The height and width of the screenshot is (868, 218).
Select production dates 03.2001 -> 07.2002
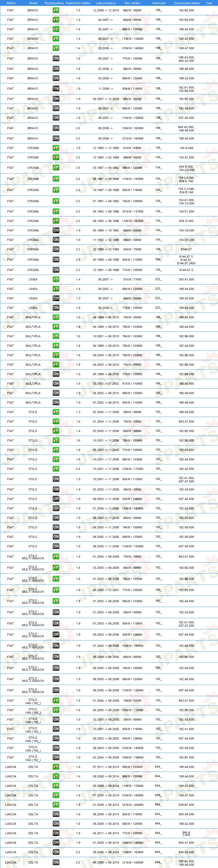[106, 384]
